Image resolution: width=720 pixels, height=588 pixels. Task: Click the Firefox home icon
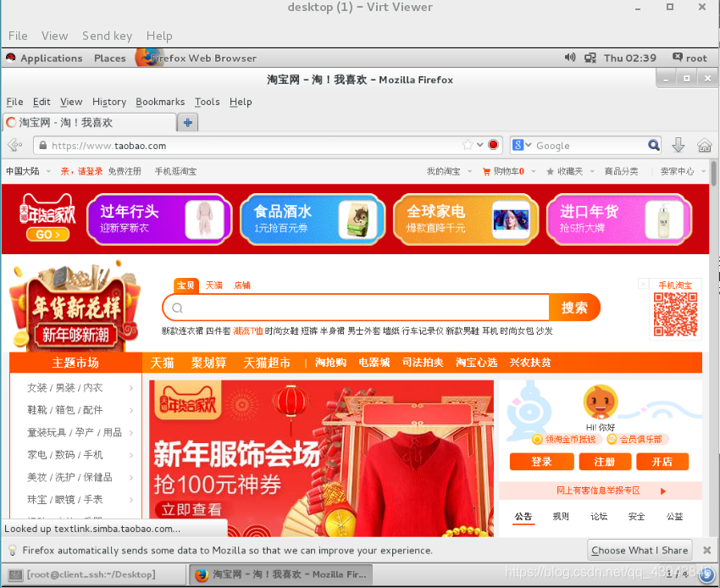[705, 146]
